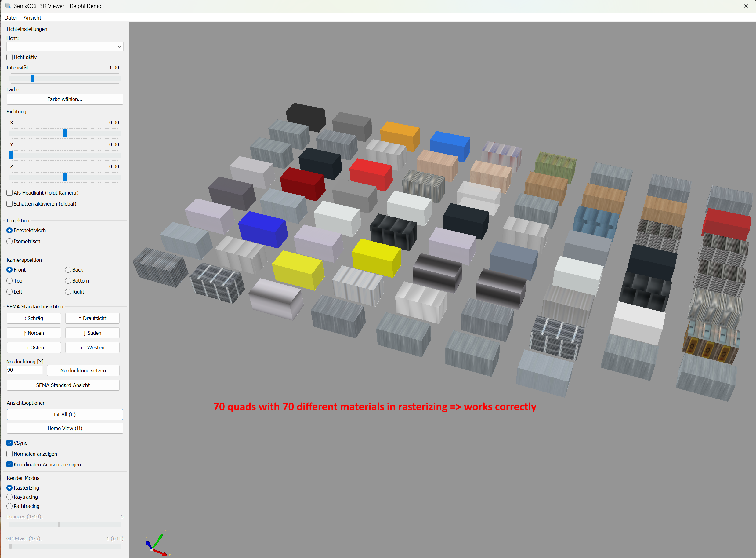Switch render mode to Raytracing
This screenshot has width=756, height=558.
[x=10, y=497]
